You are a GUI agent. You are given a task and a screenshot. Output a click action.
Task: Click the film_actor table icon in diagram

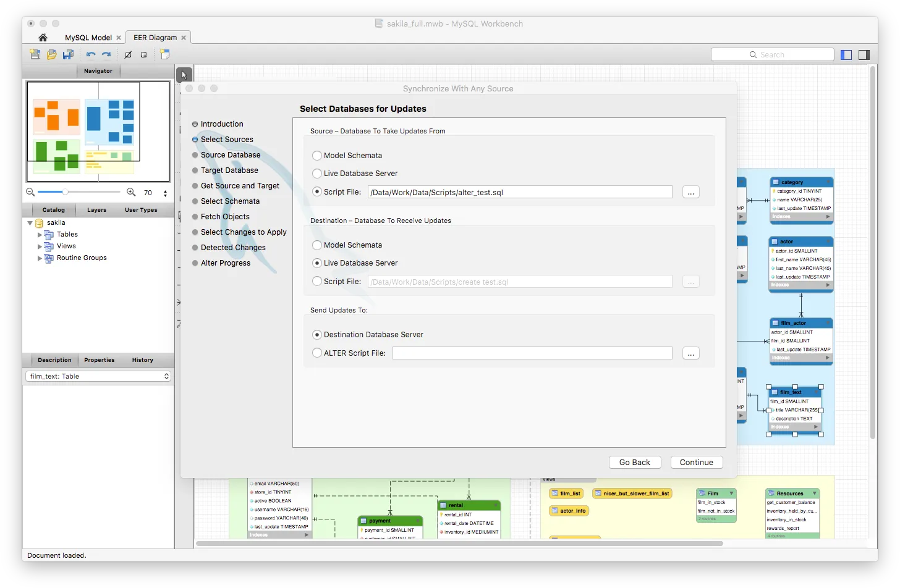pyautogui.click(x=775, y=323)
